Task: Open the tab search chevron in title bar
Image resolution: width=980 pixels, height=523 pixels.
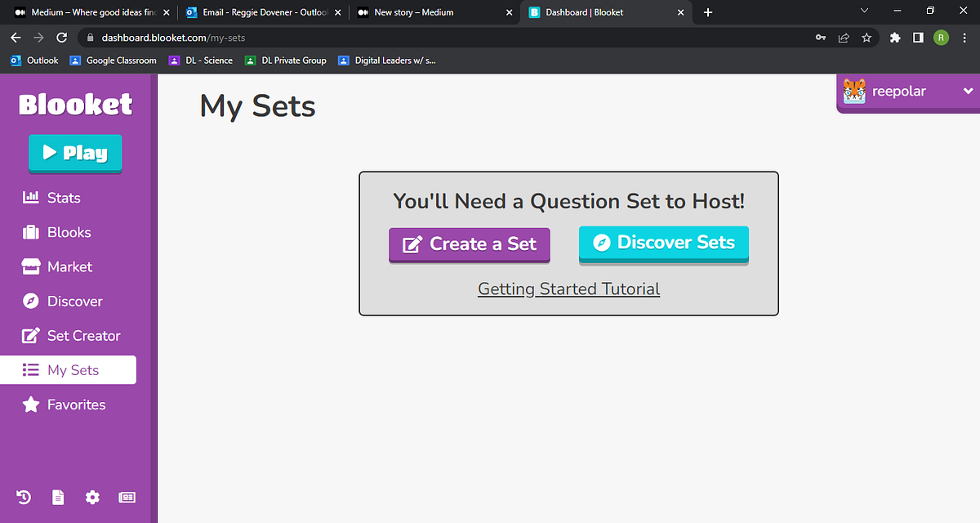Action: [x=865, y=11]
